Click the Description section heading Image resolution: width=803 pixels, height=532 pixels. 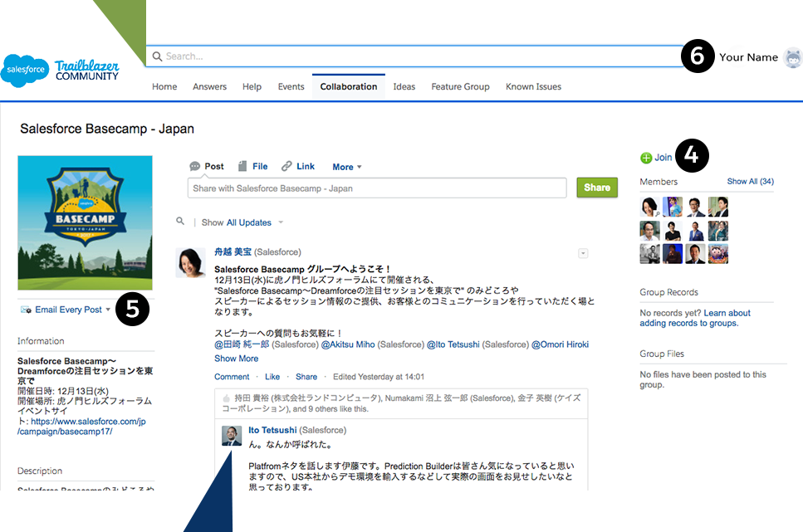(x=40, y=471)
